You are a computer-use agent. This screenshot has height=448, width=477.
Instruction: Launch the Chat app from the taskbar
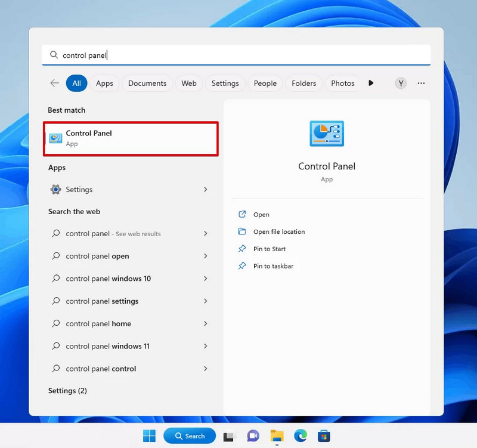(x=253, y=436)
